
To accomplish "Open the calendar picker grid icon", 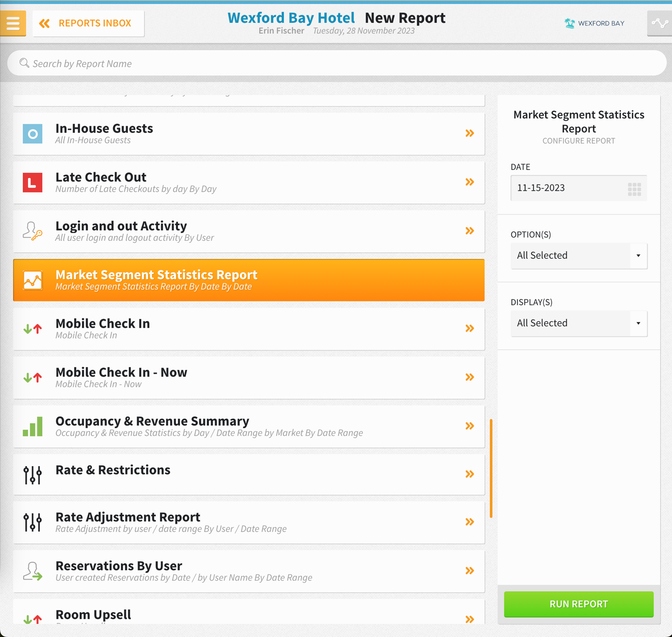I will [x=634, y=189].
